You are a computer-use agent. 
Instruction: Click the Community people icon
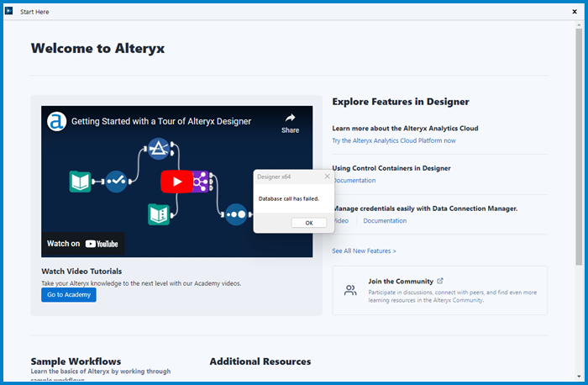tap(350, 290)
